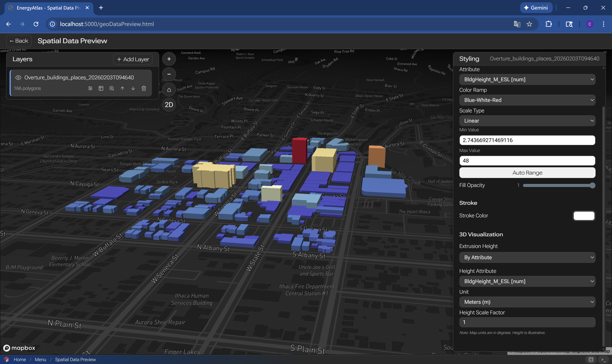Open the Color Ramp Blue-White-Red dropdown

point(527,100)
